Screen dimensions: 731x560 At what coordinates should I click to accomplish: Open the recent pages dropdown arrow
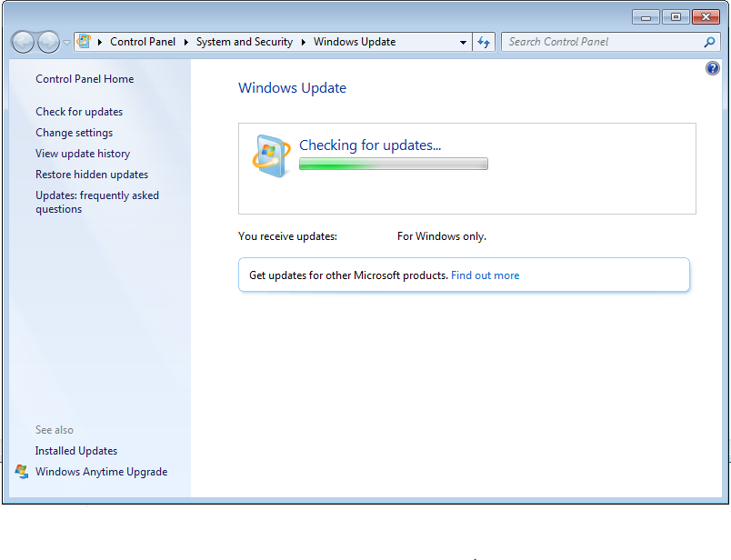[66, 43]
